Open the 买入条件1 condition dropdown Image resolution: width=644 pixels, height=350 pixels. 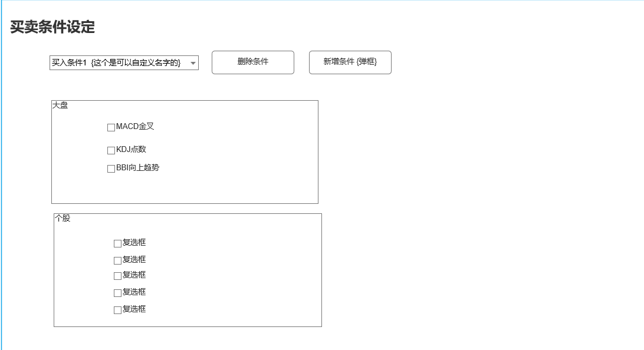[x=118, y=63]
